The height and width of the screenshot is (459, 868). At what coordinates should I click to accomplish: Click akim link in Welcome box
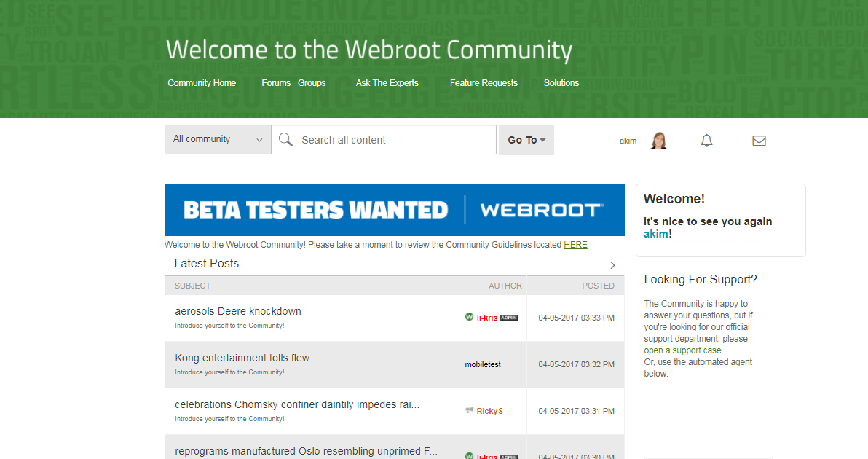tap(655, 234)
